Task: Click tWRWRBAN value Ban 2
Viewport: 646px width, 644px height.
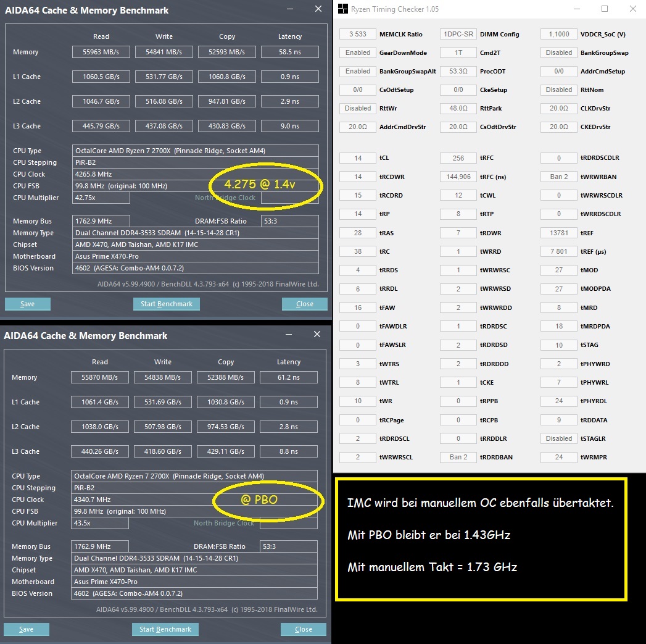Action: point(558,177)
